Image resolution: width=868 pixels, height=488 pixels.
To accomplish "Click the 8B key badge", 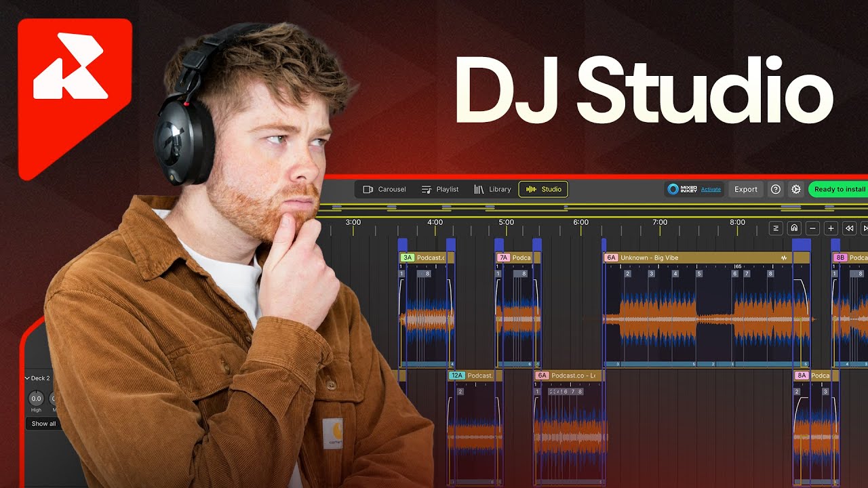I will (840, 258).
